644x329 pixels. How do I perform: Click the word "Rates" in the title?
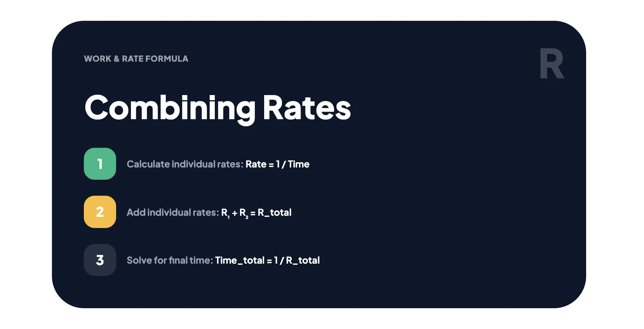click(307, 108)
